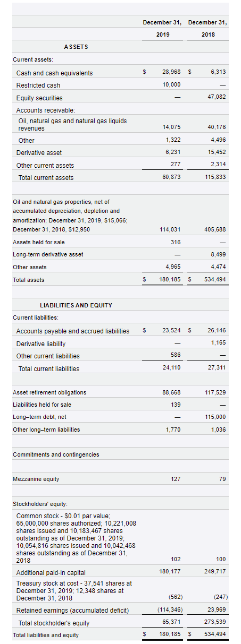Click the 28,968 cash value for 2019
The height and width of the screenshot is (644, 241).
[x=171, y=72]
